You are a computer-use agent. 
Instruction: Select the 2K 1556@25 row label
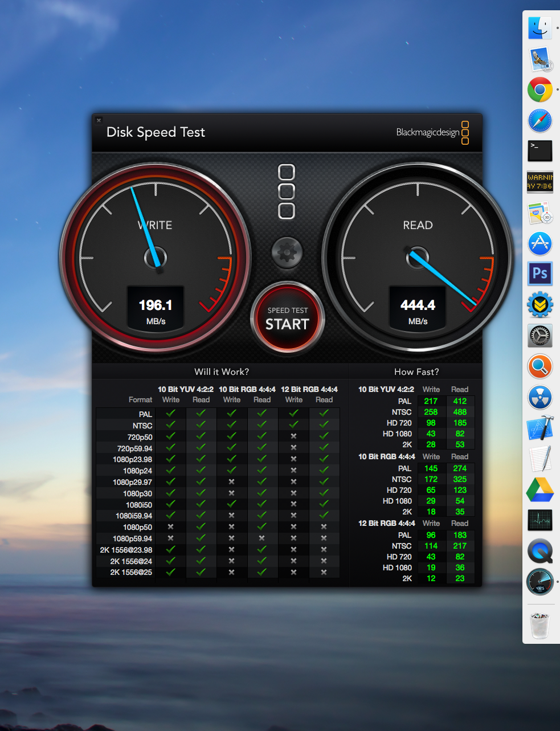click(131, 572)
